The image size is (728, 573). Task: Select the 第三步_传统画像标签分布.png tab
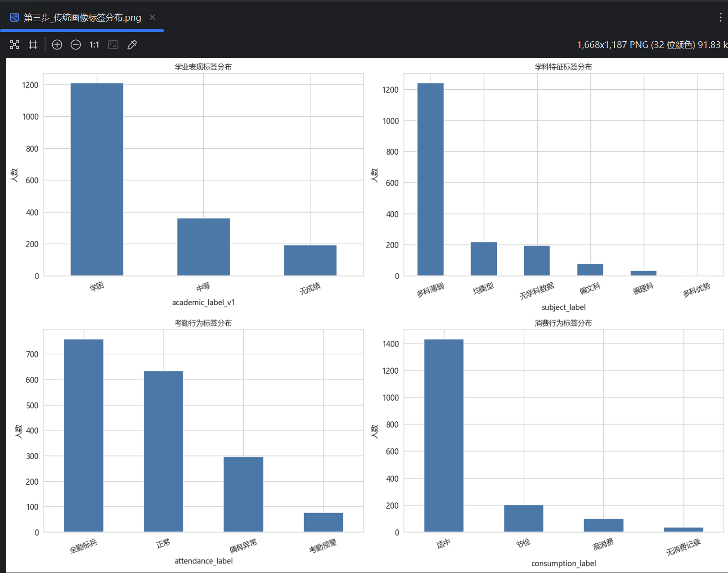(x=82, y=17)
